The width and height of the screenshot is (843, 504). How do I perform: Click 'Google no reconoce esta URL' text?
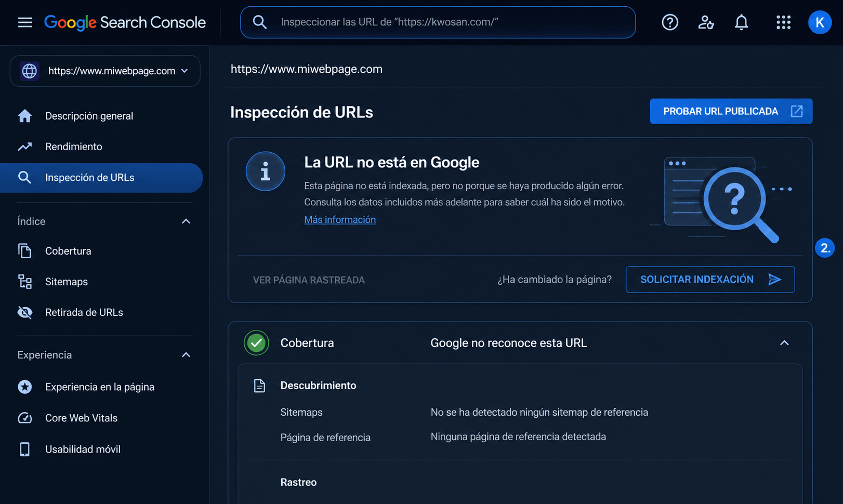tap(509, 343)
